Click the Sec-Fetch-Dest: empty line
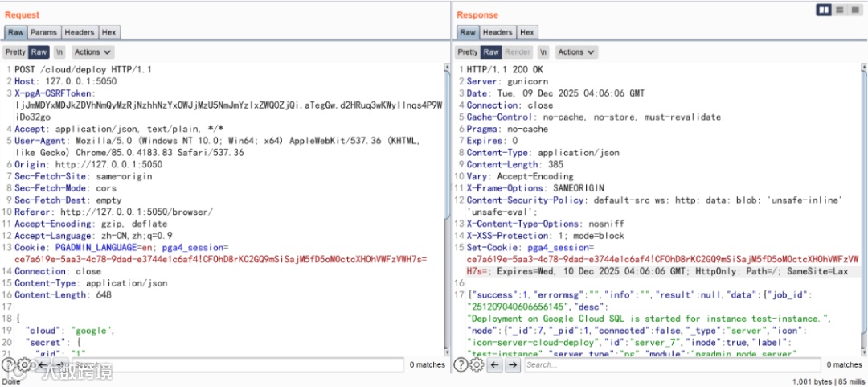This screenshot has width=868, height=387. [68, 200]
